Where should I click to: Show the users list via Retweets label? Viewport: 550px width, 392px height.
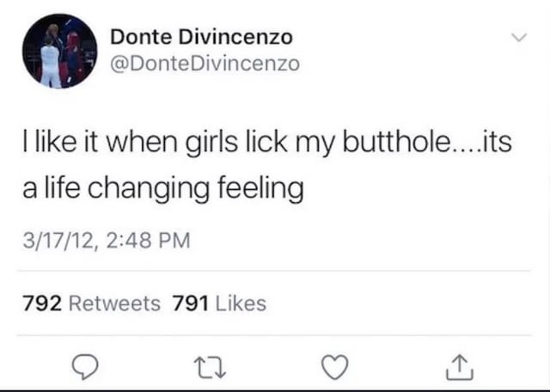point(113,303)
